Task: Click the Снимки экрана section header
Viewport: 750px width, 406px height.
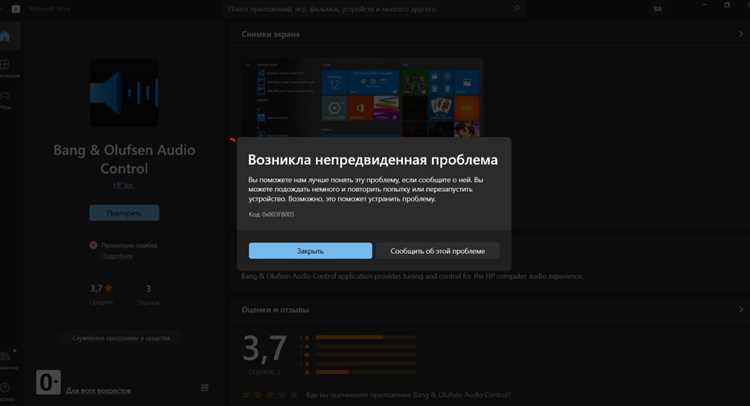Action: point(271,34)
